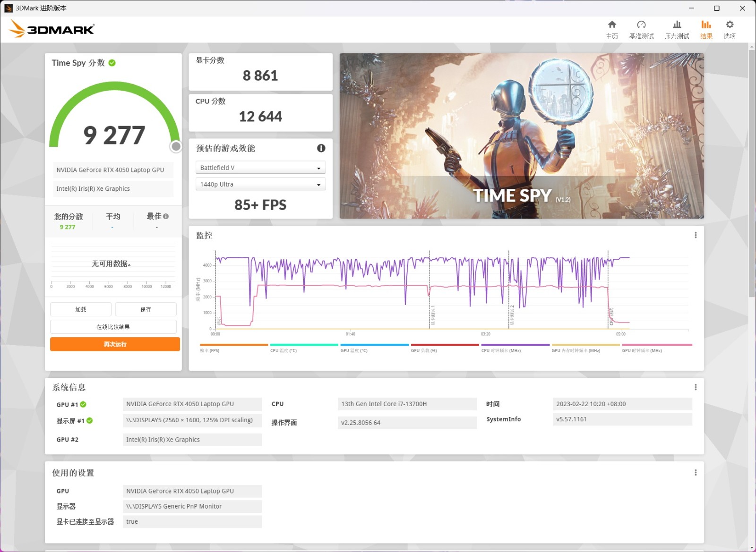Click \\.\DISPLAY5 (2560 × 1600) display field

192,420
